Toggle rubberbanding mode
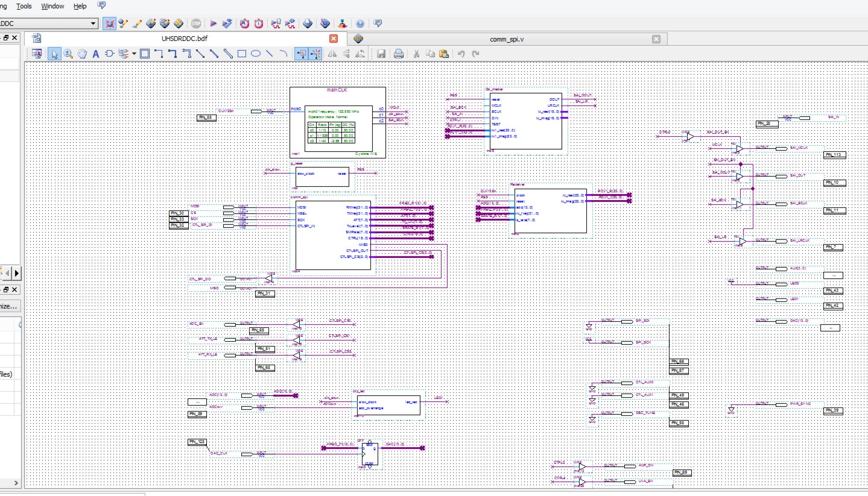This screenshot has height=496, width=868. (x=315, y=54)
